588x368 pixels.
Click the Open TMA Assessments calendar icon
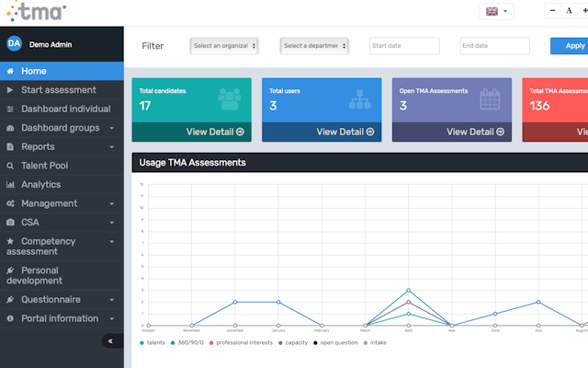pos(490,98)
